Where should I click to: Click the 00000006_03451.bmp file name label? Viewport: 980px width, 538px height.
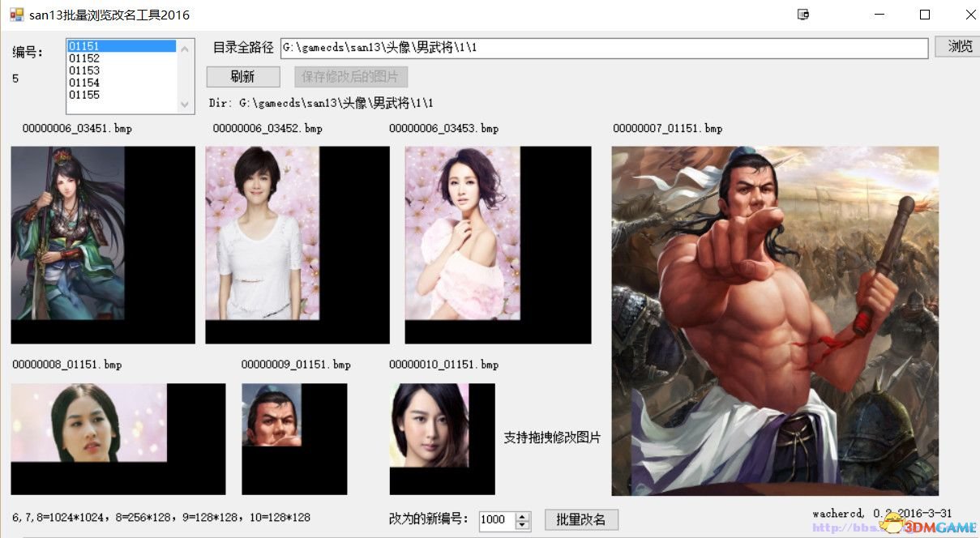point(77,128)
